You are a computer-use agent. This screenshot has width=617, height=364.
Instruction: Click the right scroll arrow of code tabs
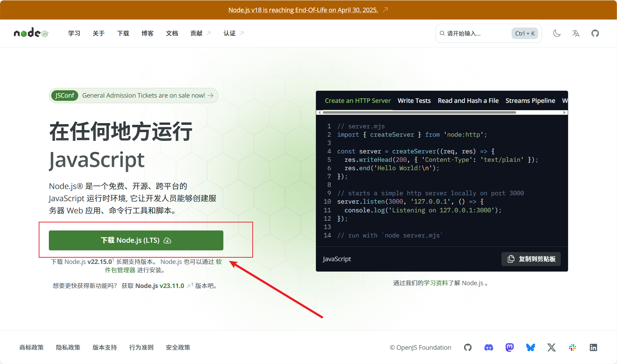click(x=564, y=112)
